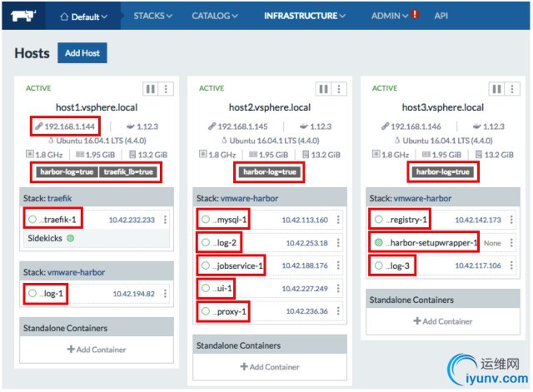Click the harbor-log=true label on host3

[x=442, y=172]
